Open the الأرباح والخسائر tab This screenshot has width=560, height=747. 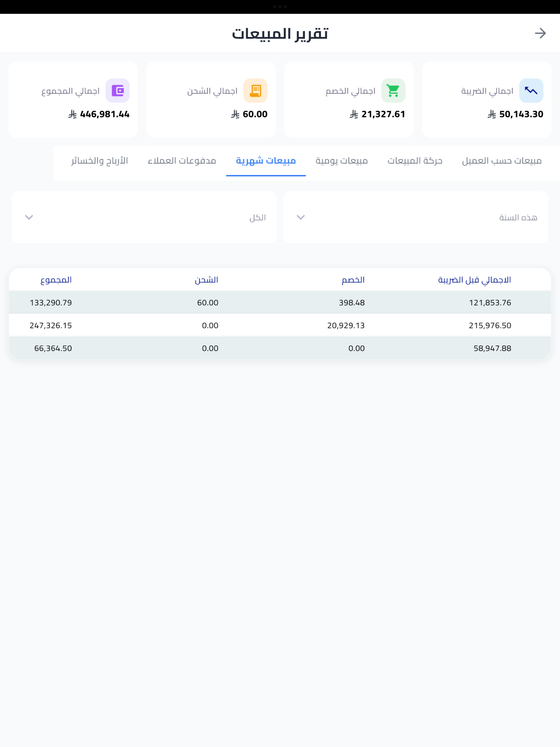pyautogui.click(x=100, y=161)
